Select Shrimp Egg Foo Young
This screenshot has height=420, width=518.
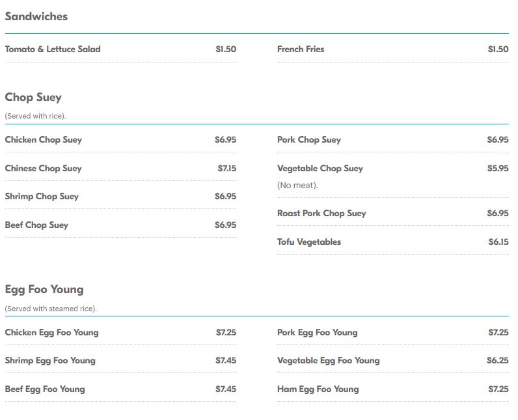point(50,361)
